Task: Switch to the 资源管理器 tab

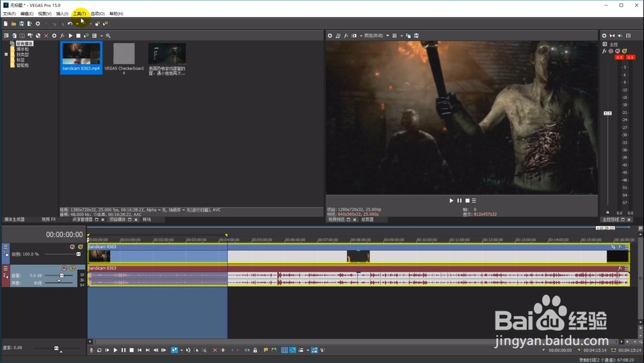Action: 82,219
